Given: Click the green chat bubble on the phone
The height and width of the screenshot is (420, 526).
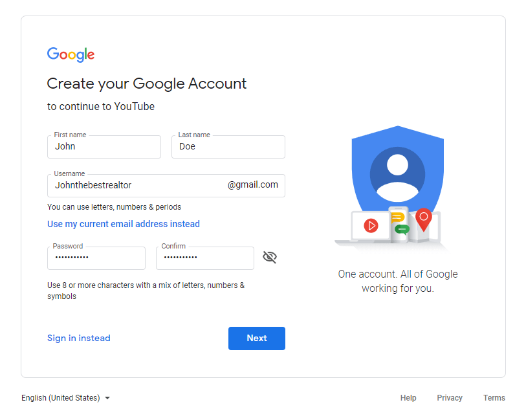Looking at the screenshot, I should (x=401, y=229).
